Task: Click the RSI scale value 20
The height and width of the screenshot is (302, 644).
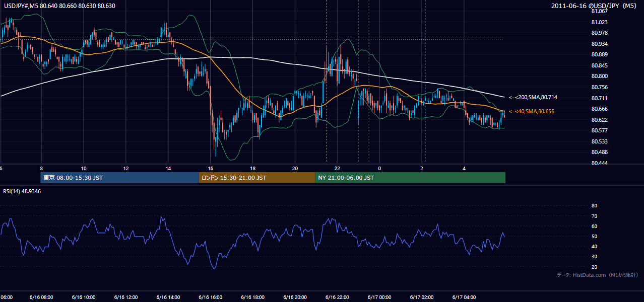Action: click(594, 267)
